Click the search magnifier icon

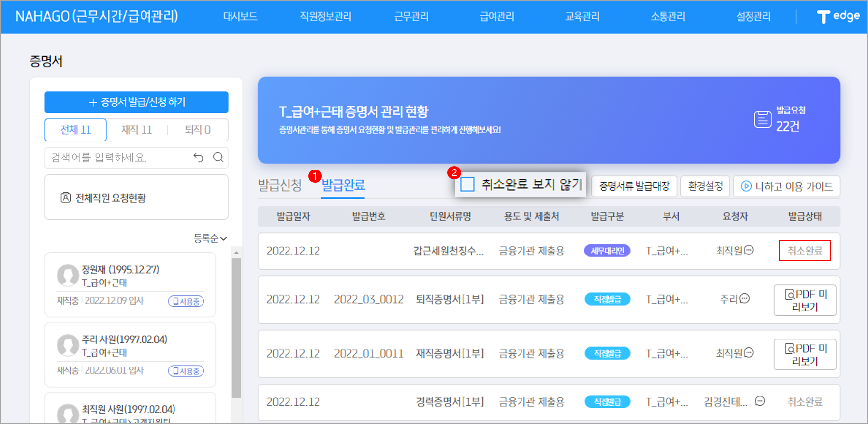point(218,157)
